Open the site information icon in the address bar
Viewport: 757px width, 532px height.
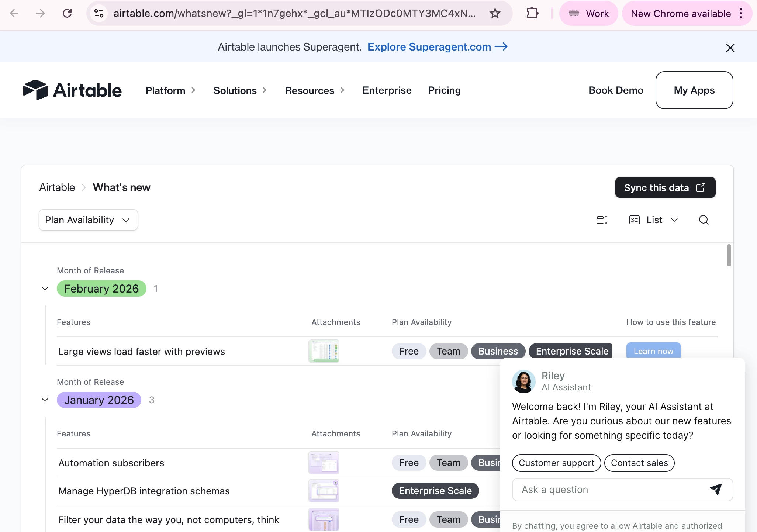pos(99,14)
